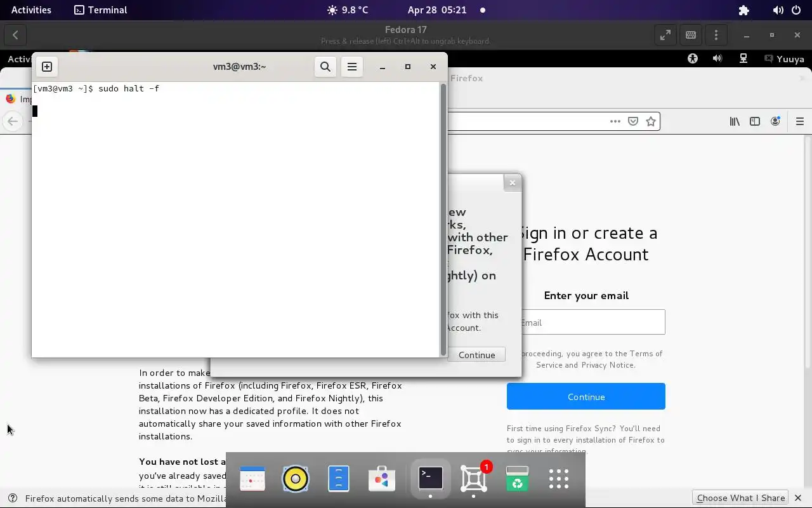This screenshot has height=508, width=812.
Task: Close the Firefox dialog with X
Action: point(513,183)
